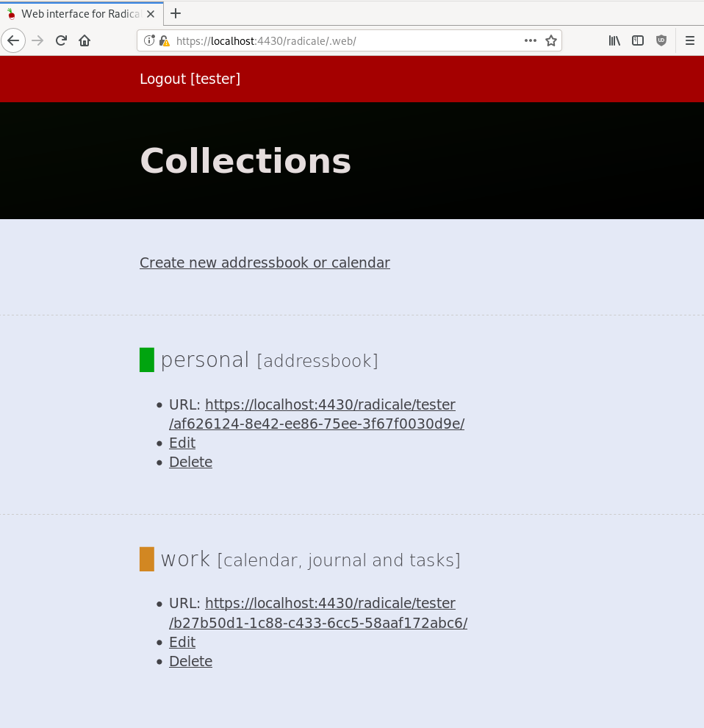The image size is (704, 728).
Task: Log out of the tester account
Action: (x=190, y=79)
